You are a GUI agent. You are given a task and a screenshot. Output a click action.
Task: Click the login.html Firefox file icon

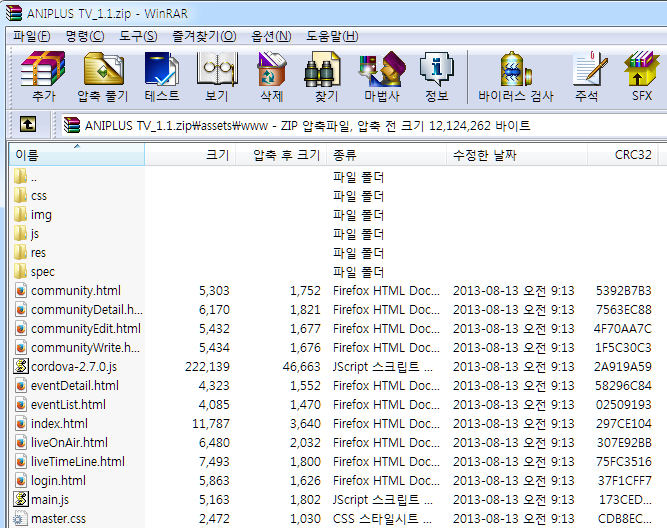point(20,480)
